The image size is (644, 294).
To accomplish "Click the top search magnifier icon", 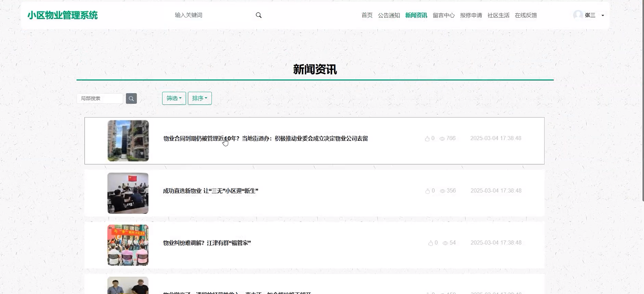I will pos(259,15).
